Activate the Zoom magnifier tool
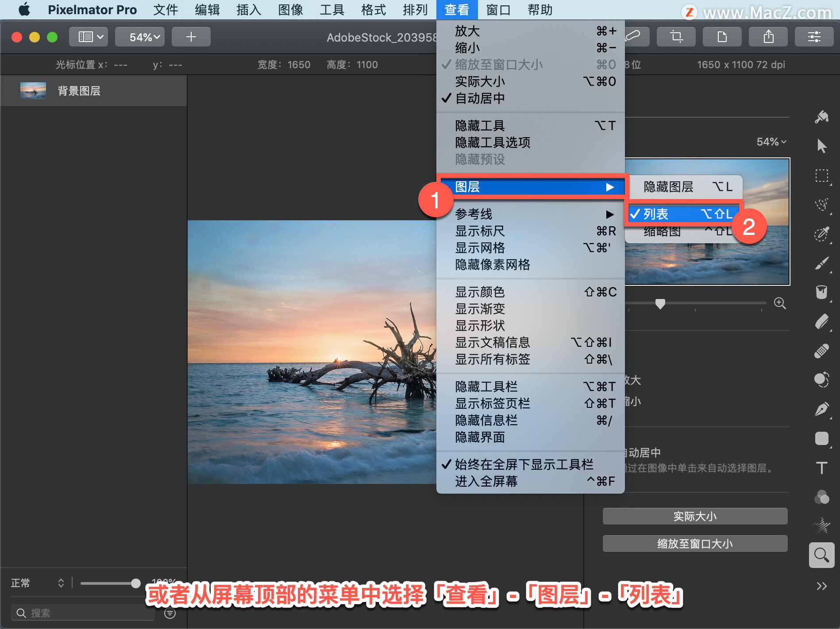 click(821, 555)
